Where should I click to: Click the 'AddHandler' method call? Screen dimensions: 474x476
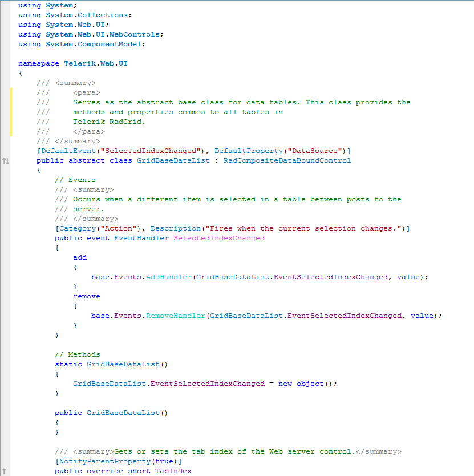coord(168,277)
